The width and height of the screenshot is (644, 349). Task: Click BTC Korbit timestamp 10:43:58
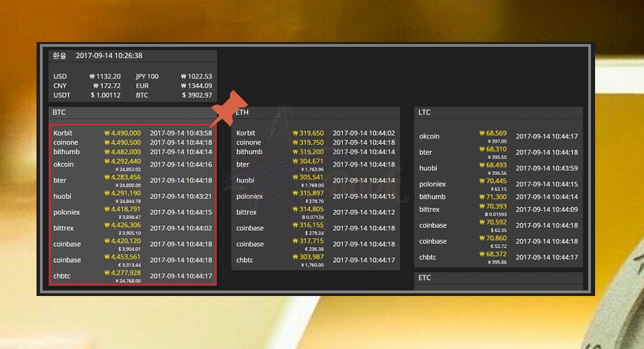180,133
